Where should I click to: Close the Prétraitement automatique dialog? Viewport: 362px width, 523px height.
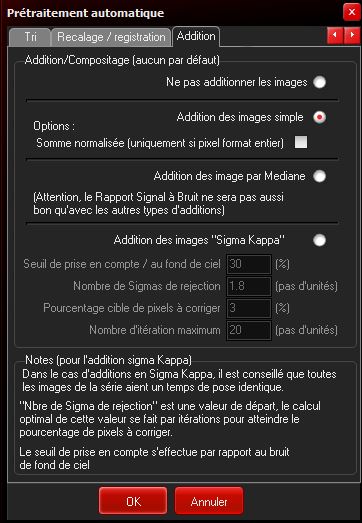[351, 13]
